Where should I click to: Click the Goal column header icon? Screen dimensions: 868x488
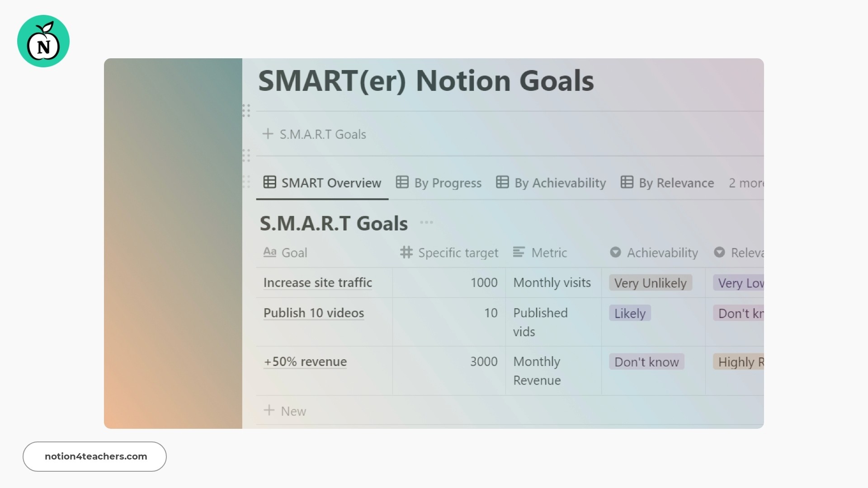[269, 252]
